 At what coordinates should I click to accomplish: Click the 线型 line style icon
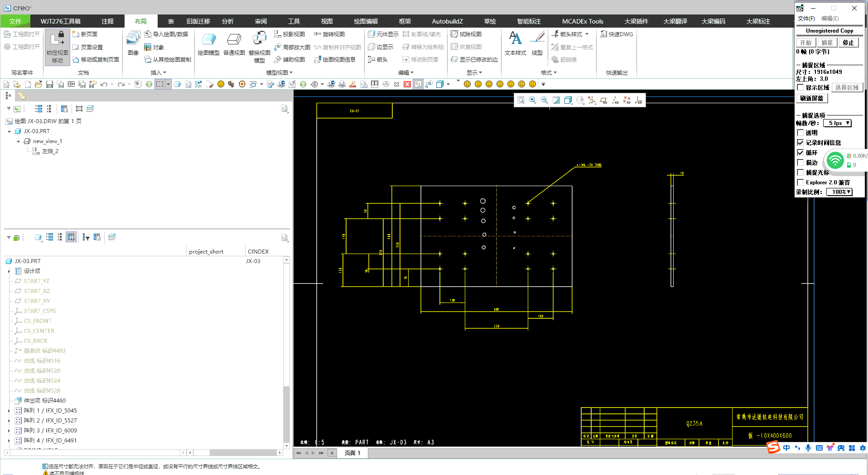[537, 39]
